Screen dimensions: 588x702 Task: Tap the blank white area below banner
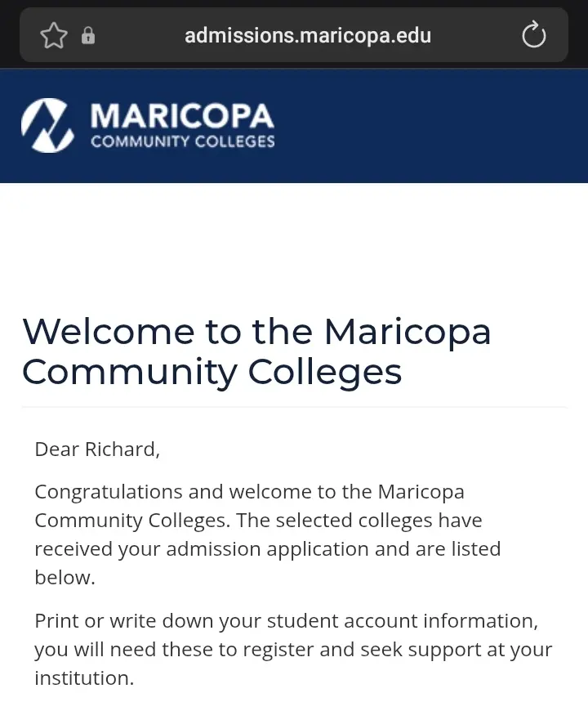(294, 246)
